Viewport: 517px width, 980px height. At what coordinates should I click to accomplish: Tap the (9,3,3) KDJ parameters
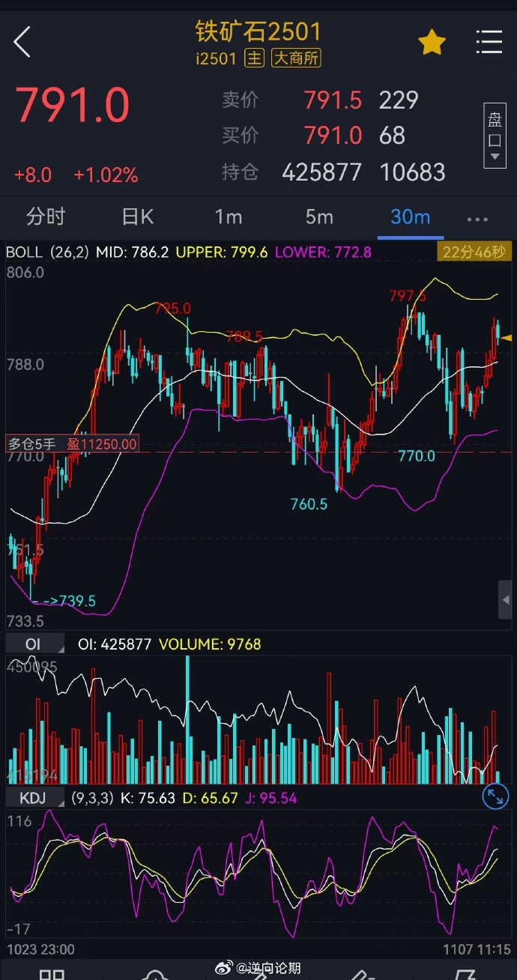(92, 799)
